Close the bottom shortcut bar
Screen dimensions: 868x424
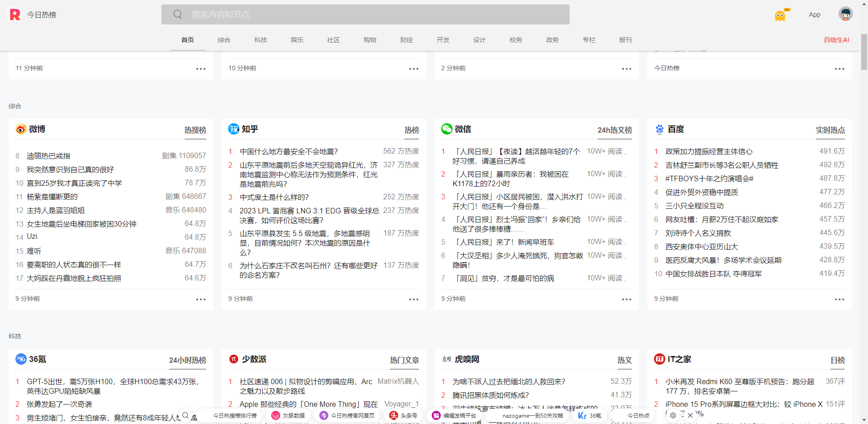[690, 415]
